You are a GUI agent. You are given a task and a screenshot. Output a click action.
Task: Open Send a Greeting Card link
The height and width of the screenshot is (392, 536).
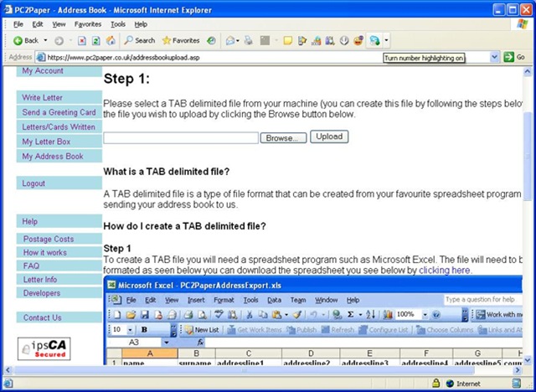59,112
